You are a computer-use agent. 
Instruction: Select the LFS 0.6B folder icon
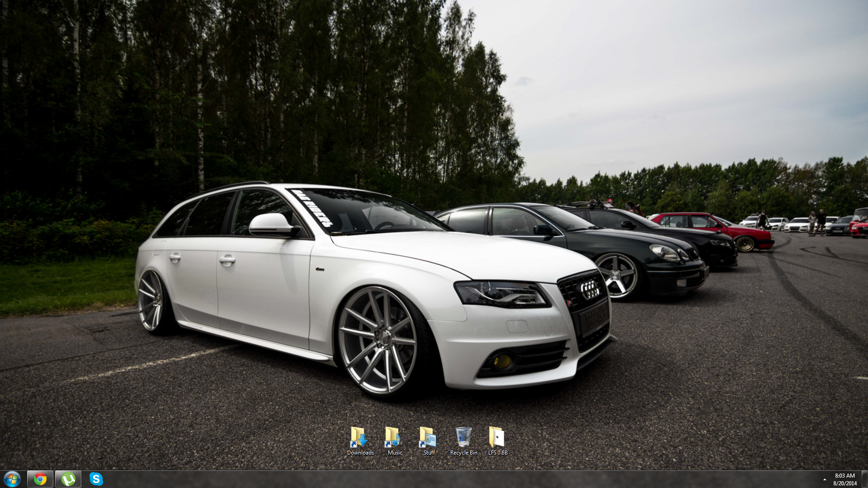click(497, 437)
